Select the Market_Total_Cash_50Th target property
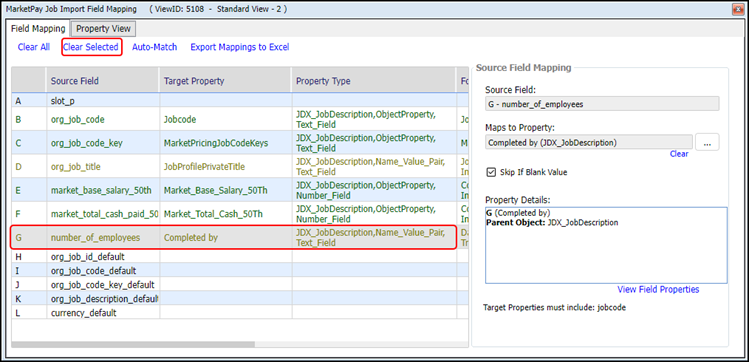 pyautogui.click(x=225, y=214)
